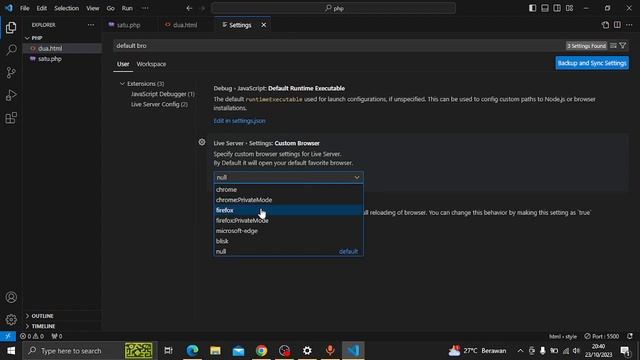Image resolution: width=640 pixels, height=360 pixels.
Task: Open Google Chrome from taskbar
Action: click(x=261, y=351)
